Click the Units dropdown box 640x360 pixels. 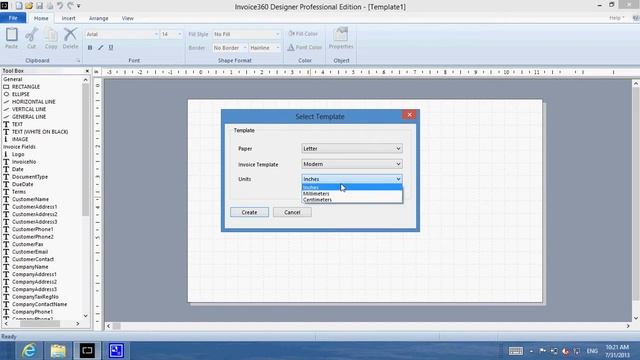coord(352,179)
